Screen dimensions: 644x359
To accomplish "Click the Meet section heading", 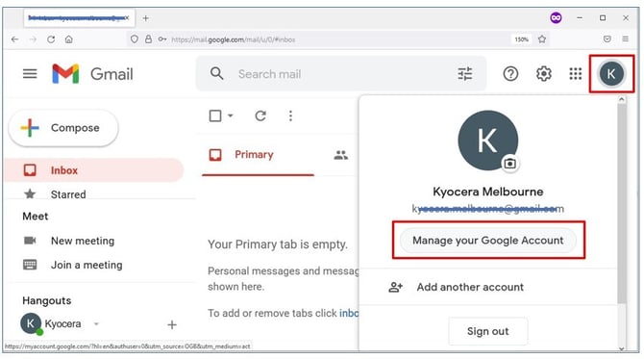I will (36, 217).
